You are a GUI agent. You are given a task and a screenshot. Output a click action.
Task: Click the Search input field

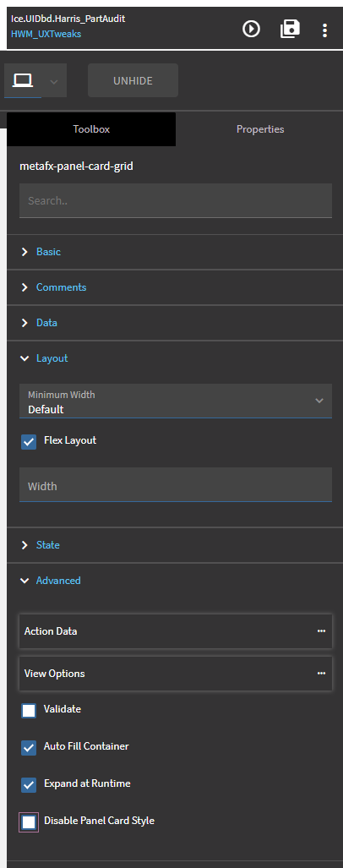[176, 200]
